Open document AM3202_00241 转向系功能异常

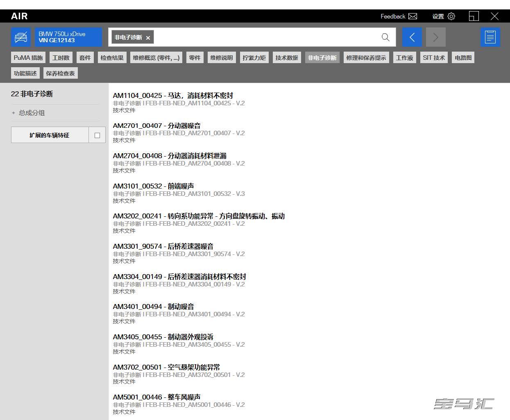[x=199, y=216]
